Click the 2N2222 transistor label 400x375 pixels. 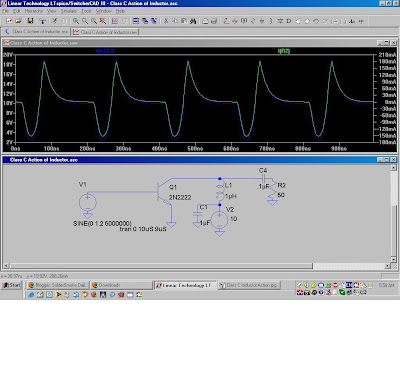[180, 198]
